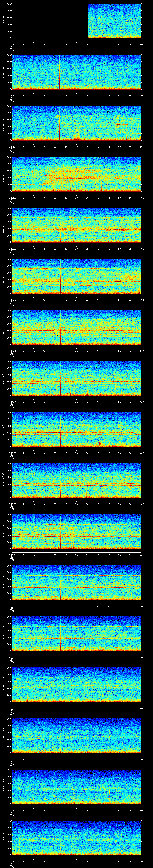Click the 19:18:00 start time label
Image resolution: width=153 pixels, height=868 pixels.
point(12,504)
